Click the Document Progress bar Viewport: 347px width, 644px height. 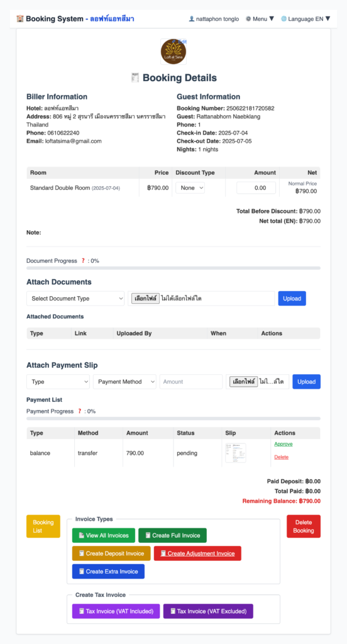(173, 268)
